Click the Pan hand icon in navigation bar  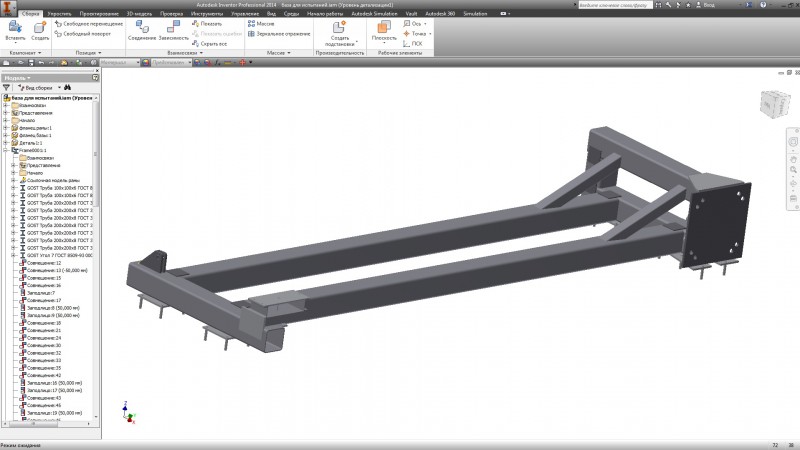click(x=793, y=159)
